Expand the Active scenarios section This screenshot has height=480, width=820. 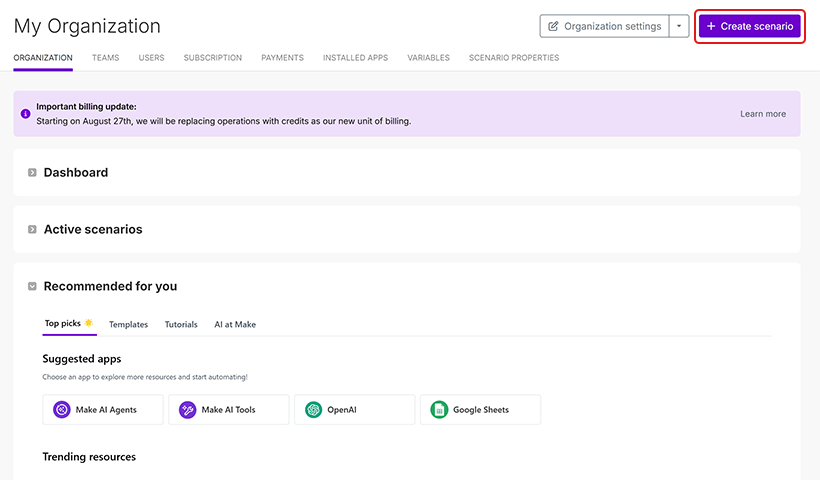click(x=32, y=230)
